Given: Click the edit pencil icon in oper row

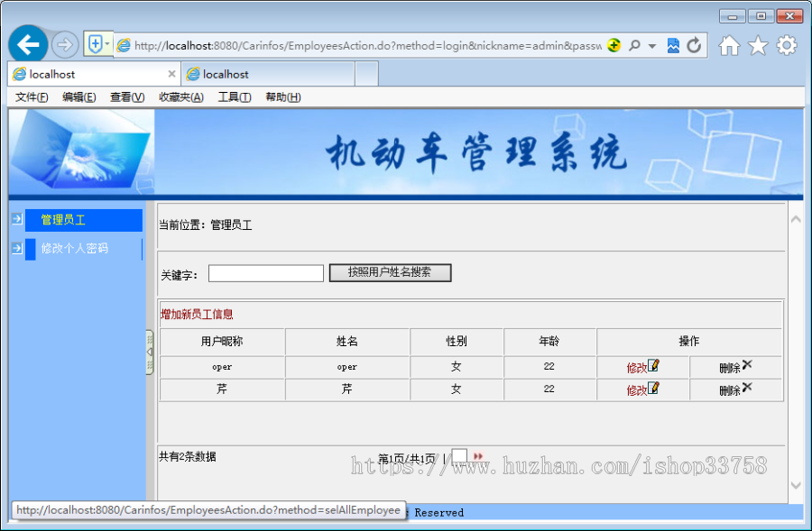Looking at the screenshot, I should coord(653,365).
